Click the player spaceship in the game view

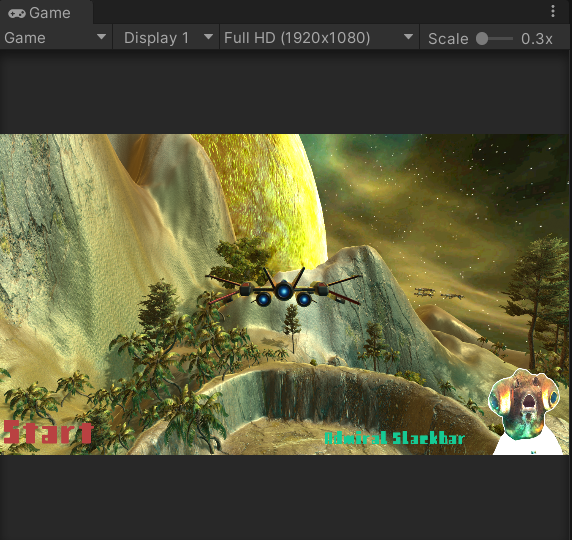(283, 288)
